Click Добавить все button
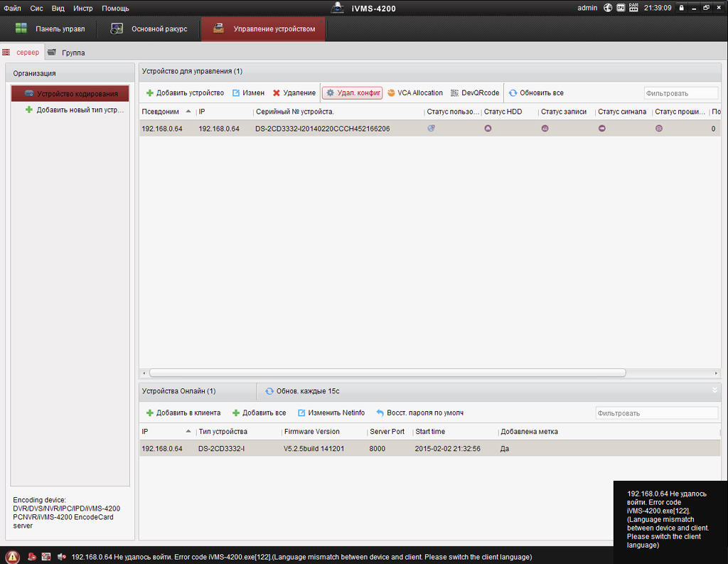 (259, 413)
